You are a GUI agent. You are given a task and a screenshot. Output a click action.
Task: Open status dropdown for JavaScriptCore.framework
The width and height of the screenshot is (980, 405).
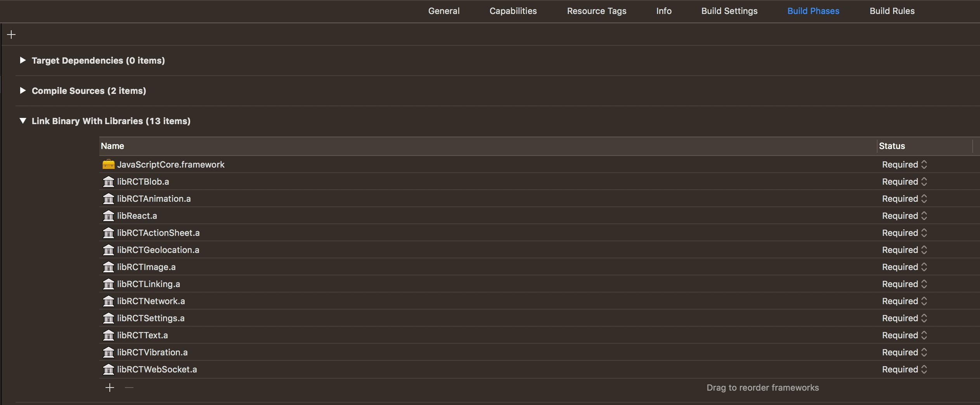tap(905, 164)
